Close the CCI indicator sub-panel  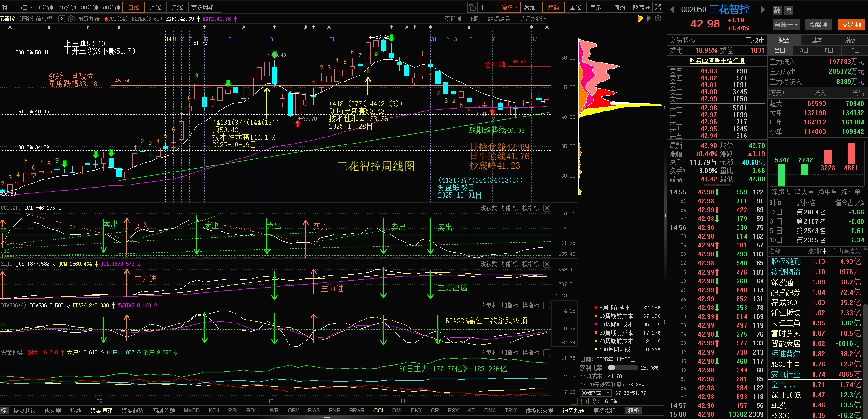point(547,208)
